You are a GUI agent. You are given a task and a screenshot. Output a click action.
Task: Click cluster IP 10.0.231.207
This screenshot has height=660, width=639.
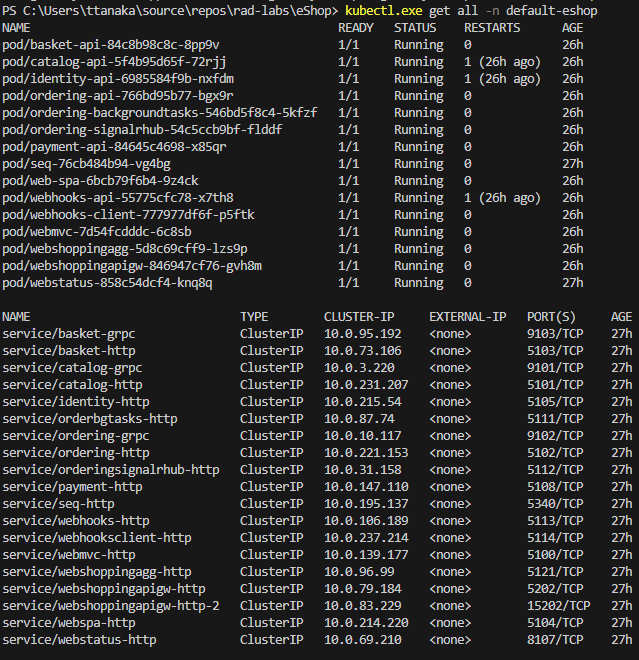click(x=366, y=385)
